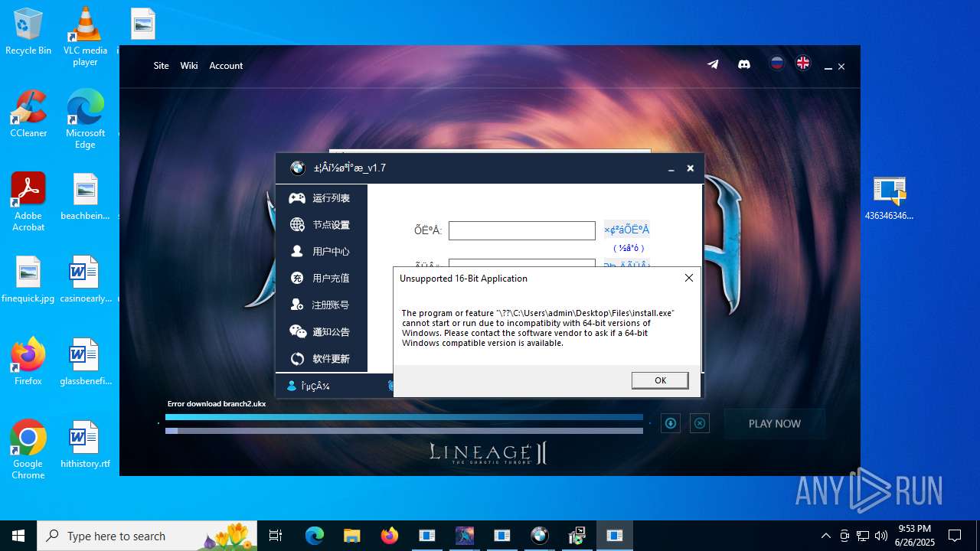Click the BMW logo in v1.7 title bar

[298, 168]
